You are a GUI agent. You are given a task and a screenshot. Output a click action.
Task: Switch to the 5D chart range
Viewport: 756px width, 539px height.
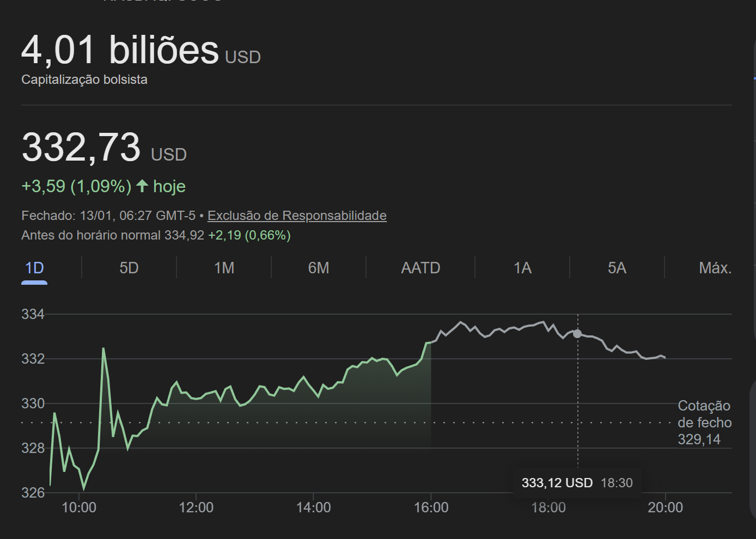[129, 268]
